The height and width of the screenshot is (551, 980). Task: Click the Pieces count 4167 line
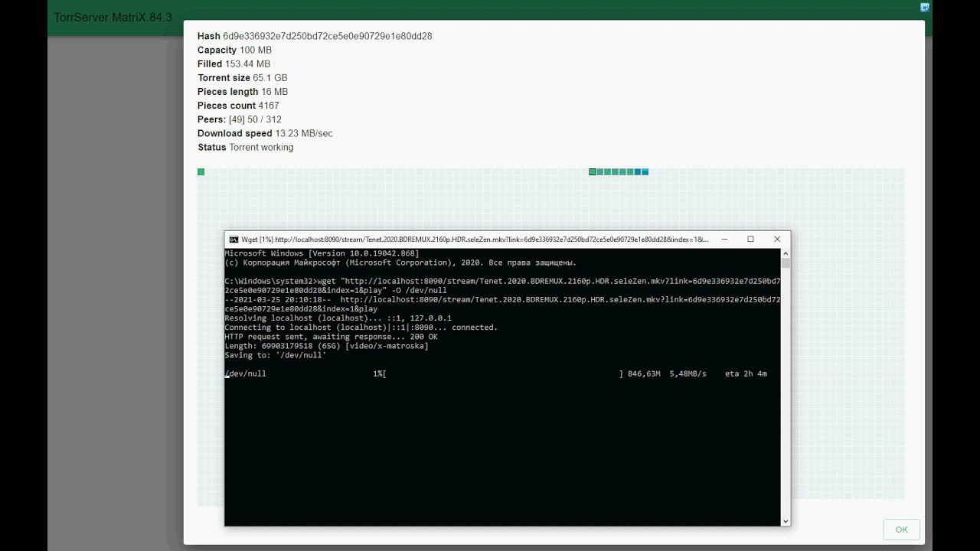pyautogui.click(x=238, y=105)
